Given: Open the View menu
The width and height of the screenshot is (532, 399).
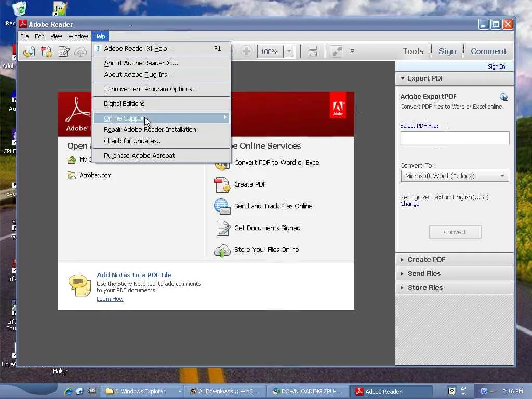Looking at the screenshot, I should [x=56, y=36].
